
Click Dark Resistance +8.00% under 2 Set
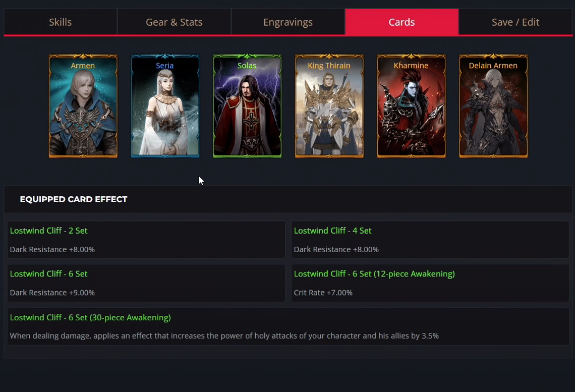(52, 249)
